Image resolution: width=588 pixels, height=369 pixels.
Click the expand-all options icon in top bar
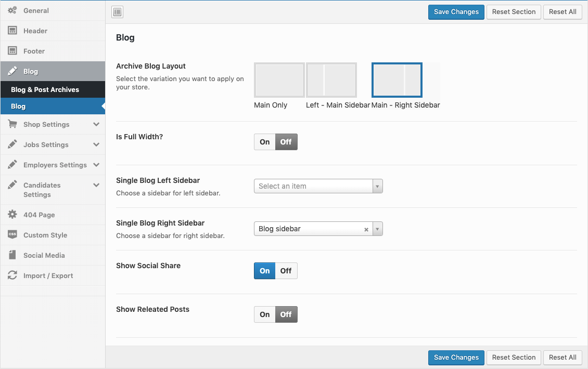coord(118,12)
